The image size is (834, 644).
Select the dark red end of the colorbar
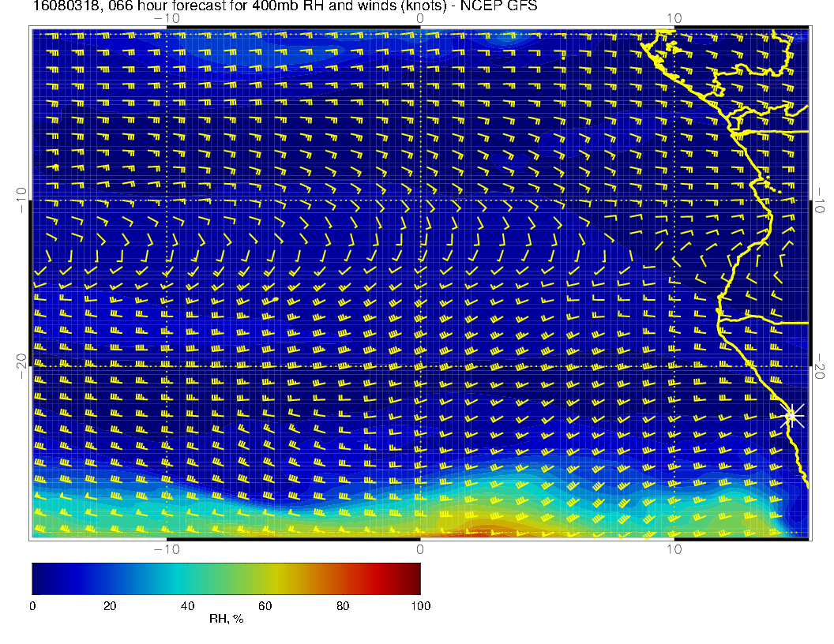(412, 578)
